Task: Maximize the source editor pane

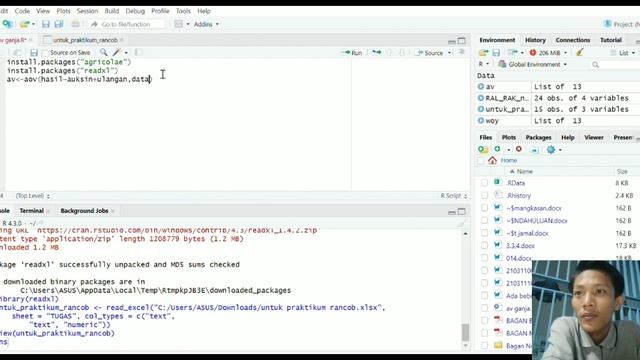Action: tap(462, 41)
